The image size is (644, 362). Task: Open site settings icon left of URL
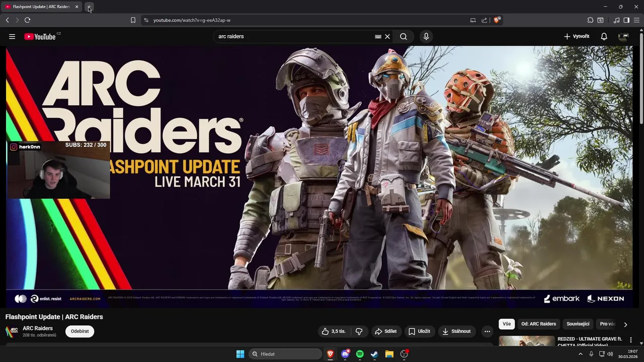(x=146, y=20)
